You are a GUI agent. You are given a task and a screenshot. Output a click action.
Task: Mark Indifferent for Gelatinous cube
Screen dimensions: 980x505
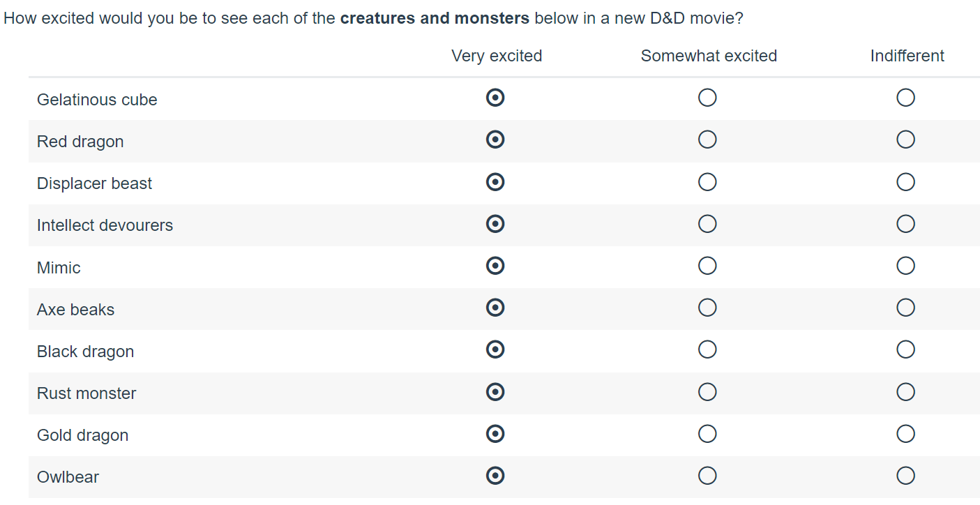(x=905, y=98)
